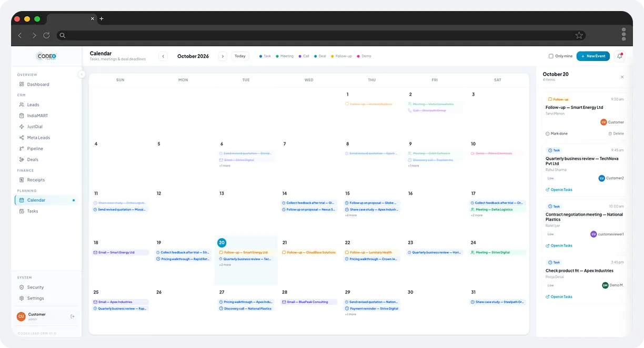Click the logout icon beside Customer admin
644x348 pixels.
click(73, 316)
